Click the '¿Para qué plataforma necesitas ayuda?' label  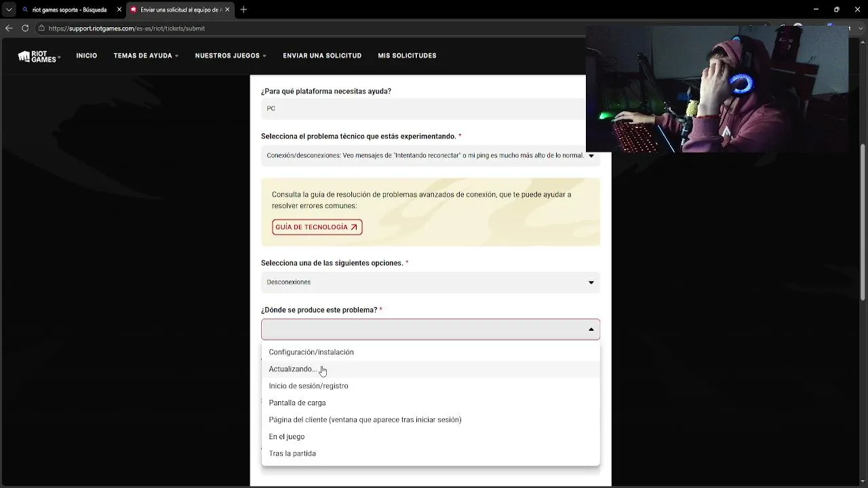(326, 91)
